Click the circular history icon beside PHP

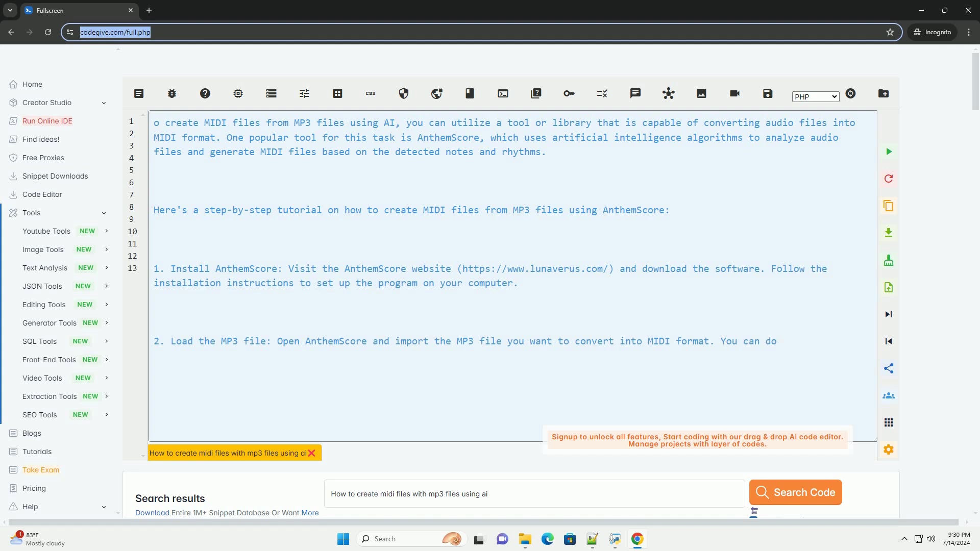point(850,93)
